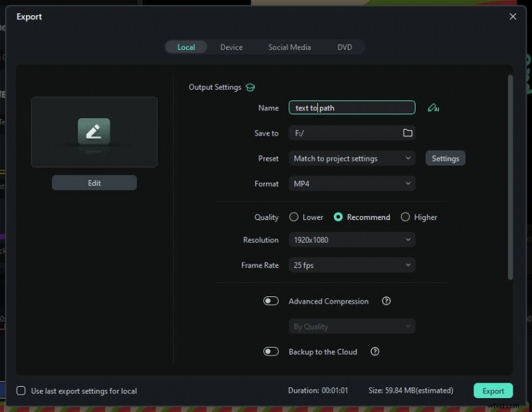Click the Export button

point(493,391)
